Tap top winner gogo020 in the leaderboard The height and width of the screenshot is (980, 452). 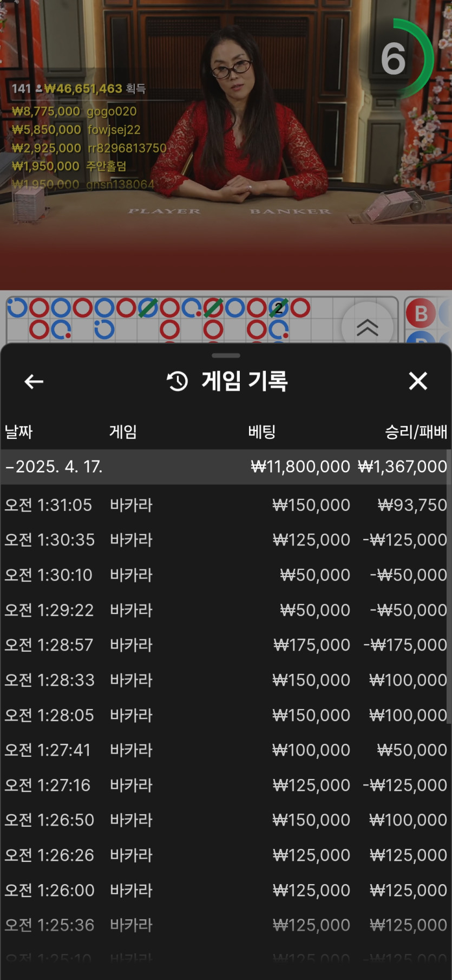(x=112, y=112)
